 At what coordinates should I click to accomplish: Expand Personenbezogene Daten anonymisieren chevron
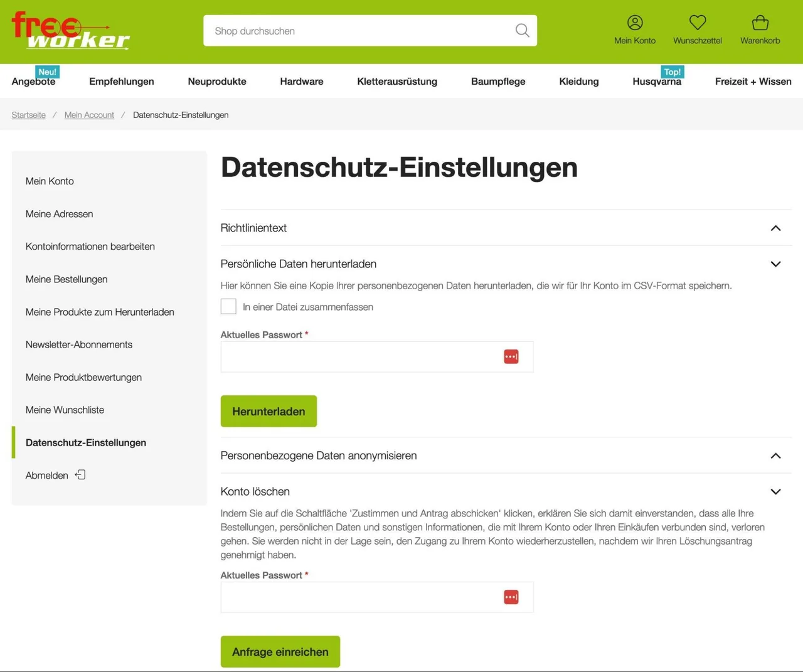point(775,456)
